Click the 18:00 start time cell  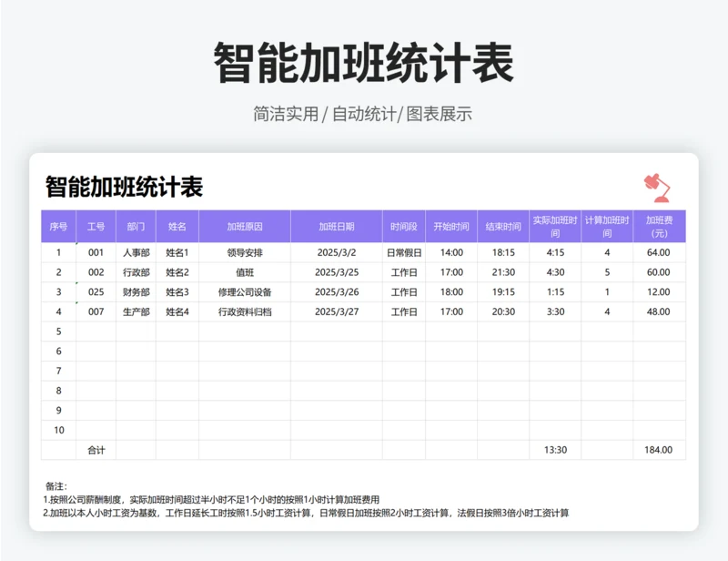click(451, 292)
